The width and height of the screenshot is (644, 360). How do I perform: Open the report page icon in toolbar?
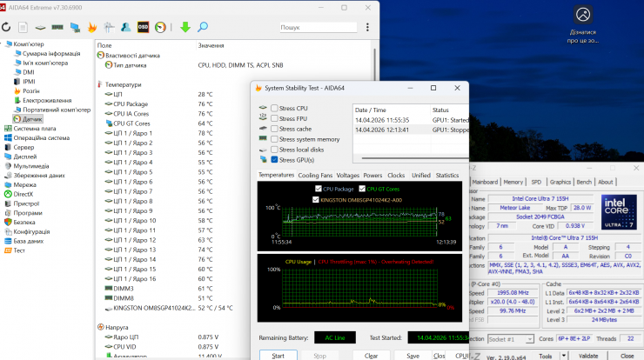click(x=23, y=27)
